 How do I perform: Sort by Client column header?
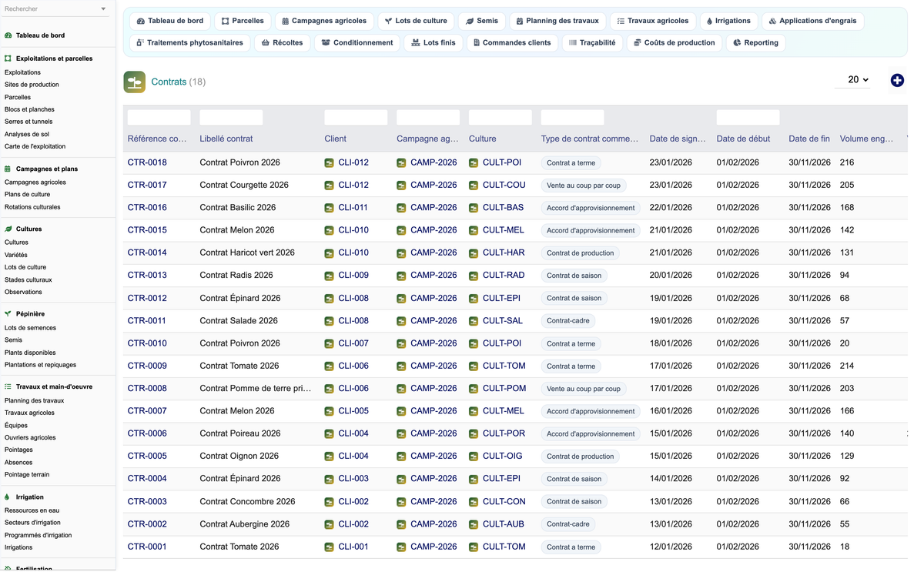click(336, 139)
